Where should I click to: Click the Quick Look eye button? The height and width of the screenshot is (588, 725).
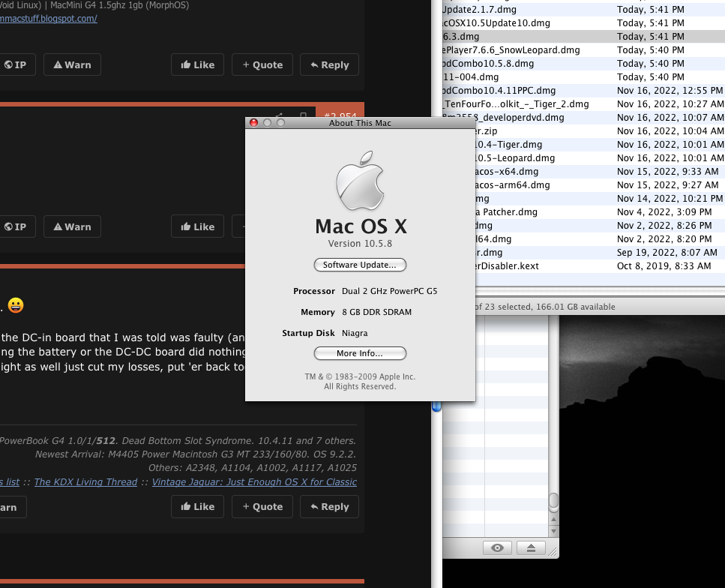[498, 548]
